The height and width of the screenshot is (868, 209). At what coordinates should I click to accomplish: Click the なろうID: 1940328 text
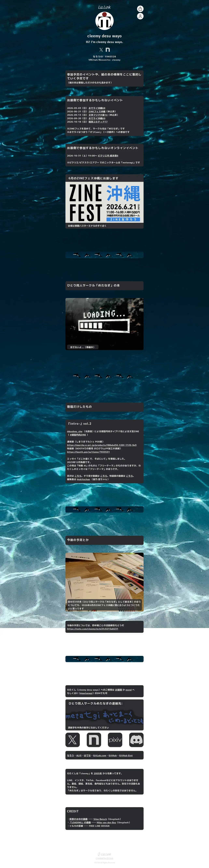pos(104,57)
